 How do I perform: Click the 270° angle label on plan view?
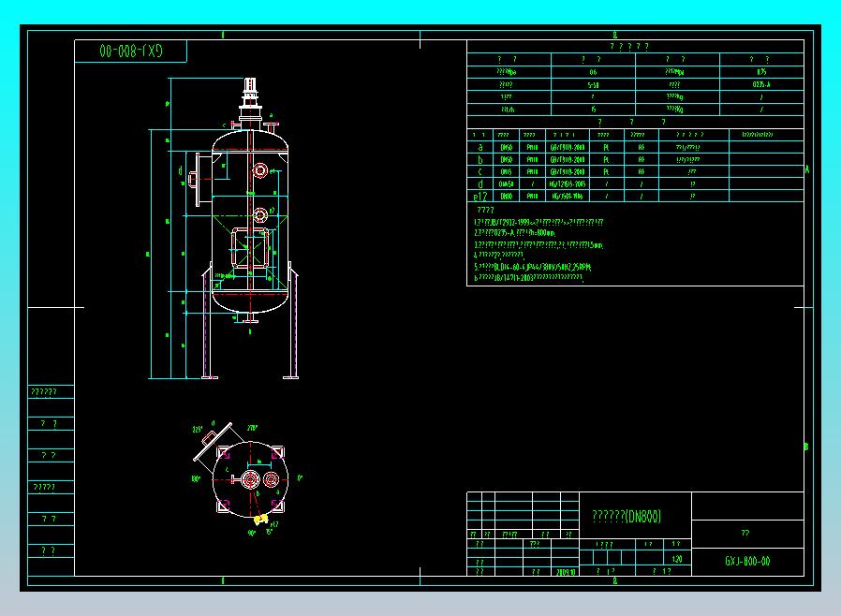pos(252,429)
